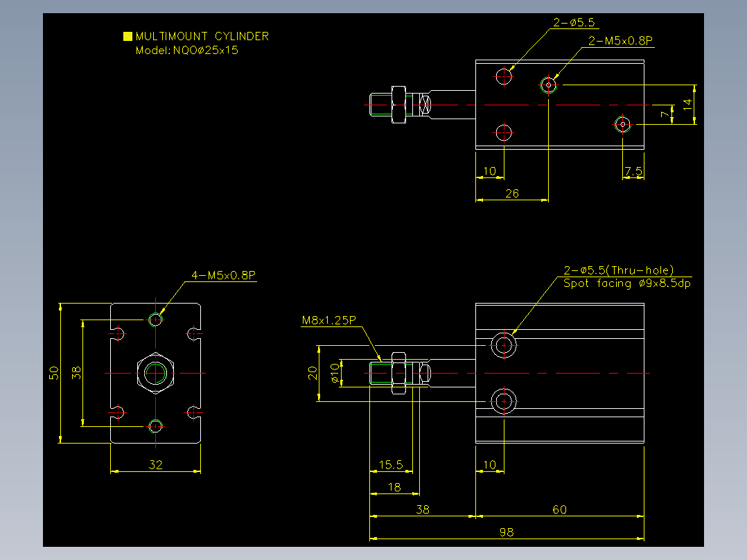
Task: Click the "10" dimension beside the "26" dimension
Action: pyautogui.click(x=490, y=170)
